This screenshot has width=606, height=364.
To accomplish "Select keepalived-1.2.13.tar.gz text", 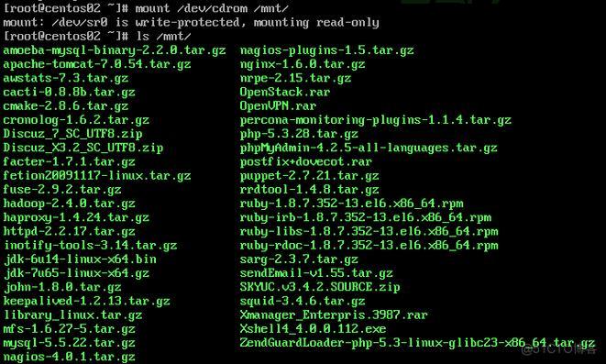I will click(86, 301).
